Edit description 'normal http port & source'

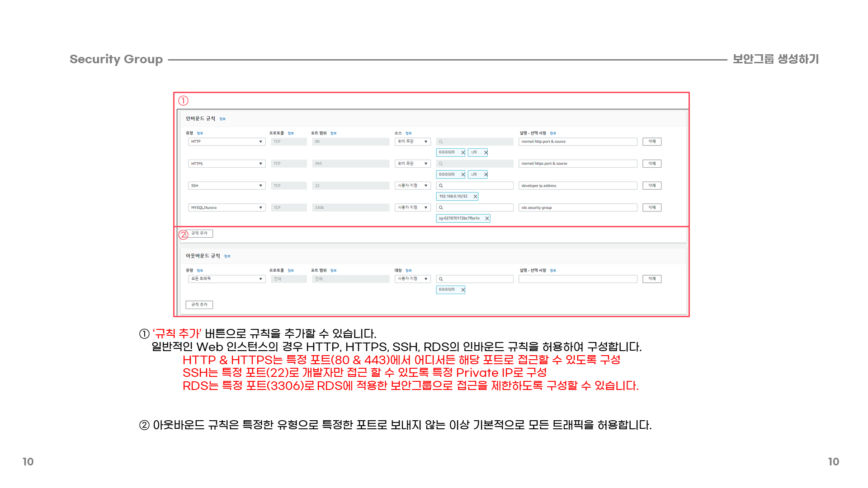pos(578,142)
